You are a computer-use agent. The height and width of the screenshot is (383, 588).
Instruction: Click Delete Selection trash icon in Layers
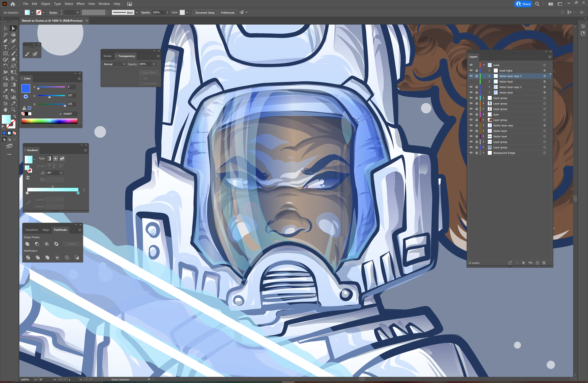[x=544, y=263]
